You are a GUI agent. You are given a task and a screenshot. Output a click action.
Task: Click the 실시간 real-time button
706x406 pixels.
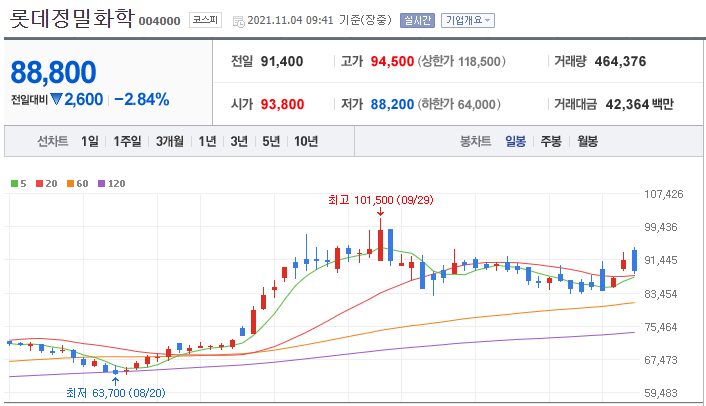click(x=417, y=20)
